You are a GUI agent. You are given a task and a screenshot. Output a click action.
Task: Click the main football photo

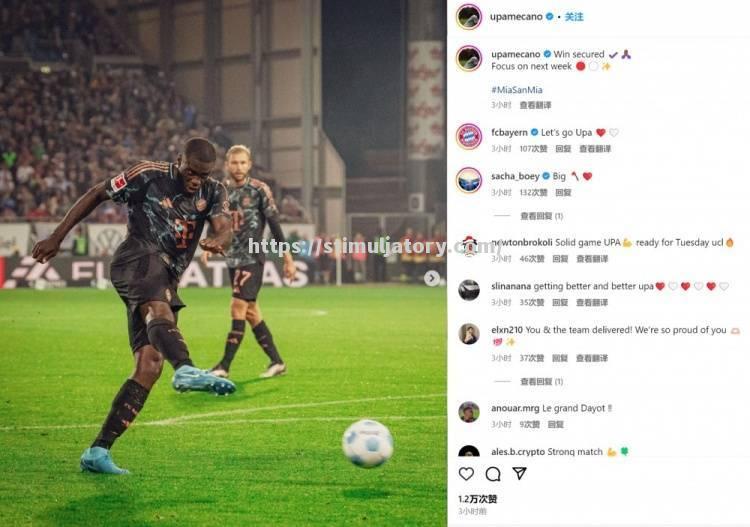223,264
